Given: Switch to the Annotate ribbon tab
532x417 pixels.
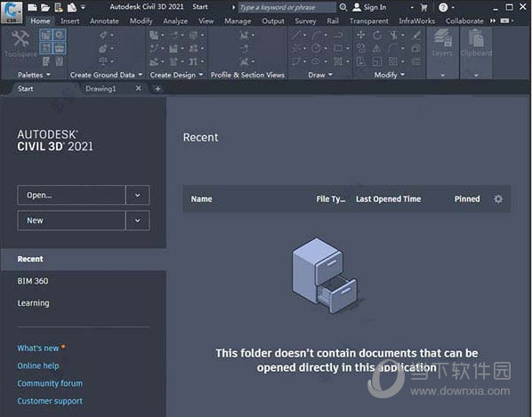Looking at the screenshot, I should click(104, 21).
